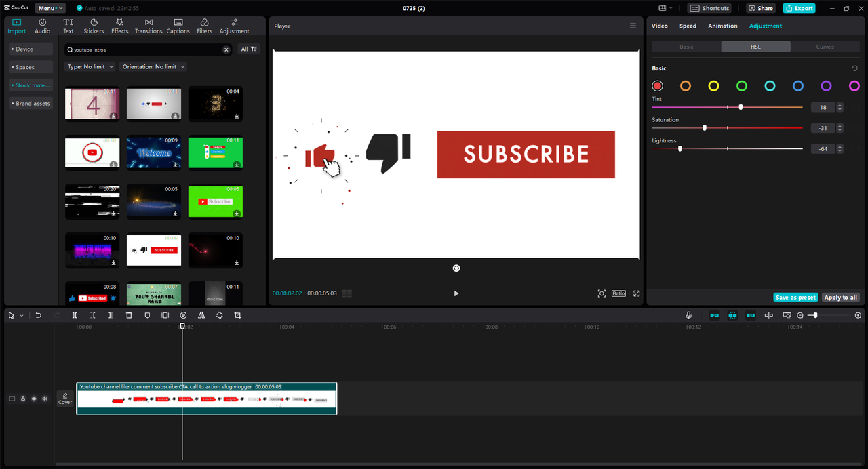Click Save as preset

point(795,298)
